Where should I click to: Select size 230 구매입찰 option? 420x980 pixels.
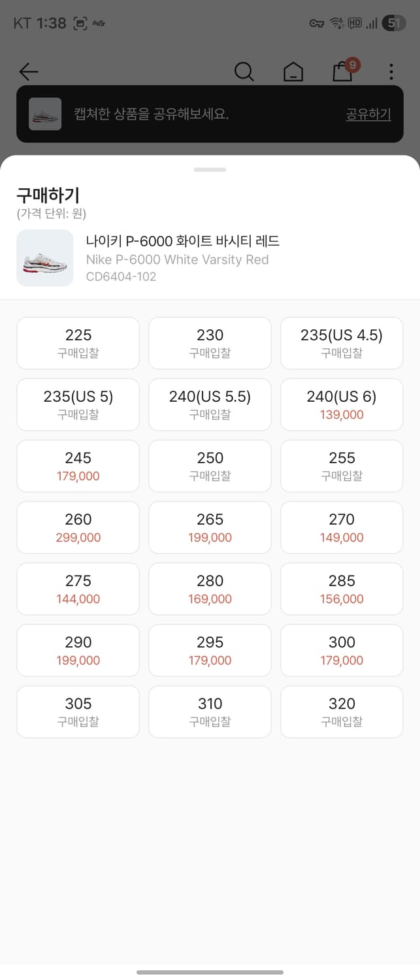(x=210, y=343)
